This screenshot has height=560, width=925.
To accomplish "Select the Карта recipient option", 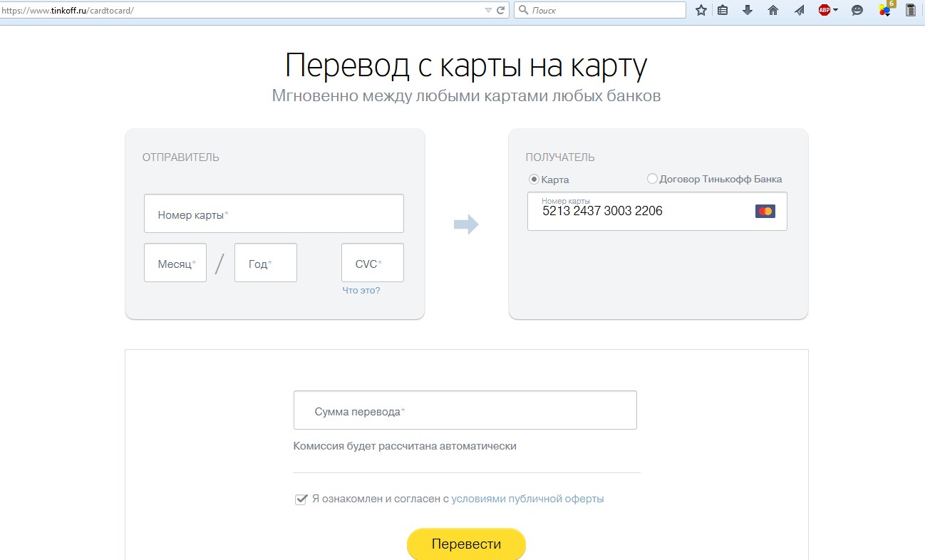I will (533, 179).
